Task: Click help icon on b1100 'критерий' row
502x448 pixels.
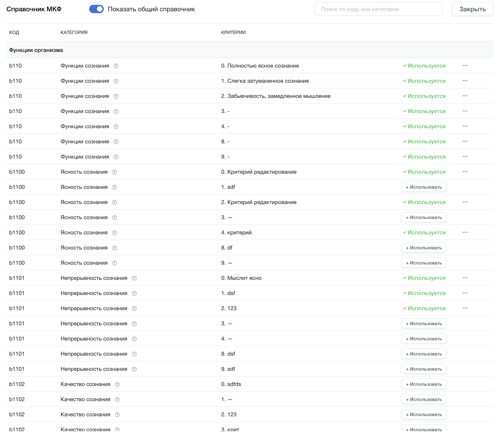Action: coord(114,233)
